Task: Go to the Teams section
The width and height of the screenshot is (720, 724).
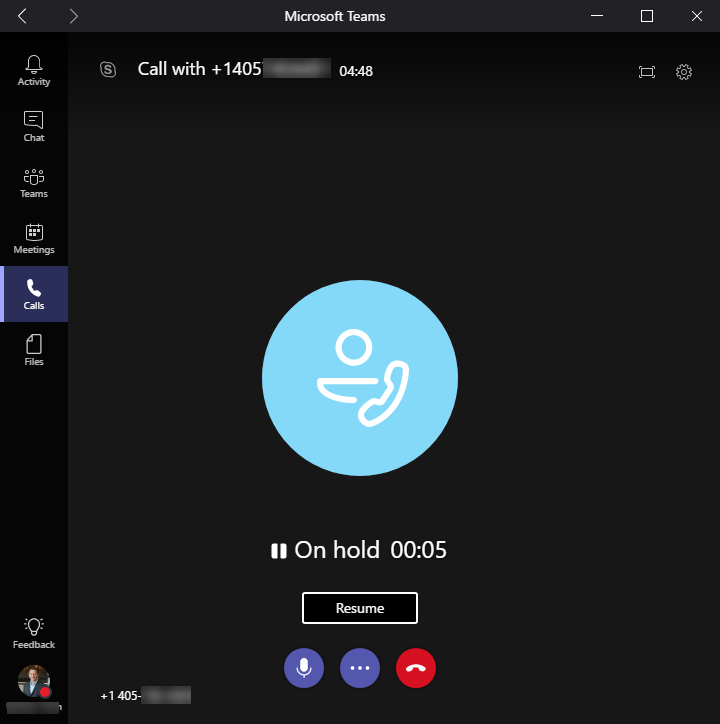Action: 34,182
